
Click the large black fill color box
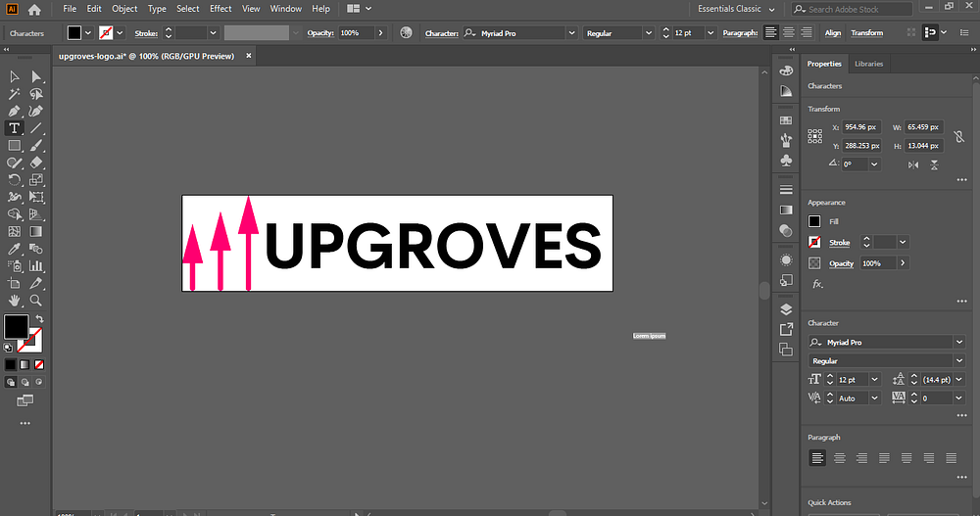coord(17,326)
